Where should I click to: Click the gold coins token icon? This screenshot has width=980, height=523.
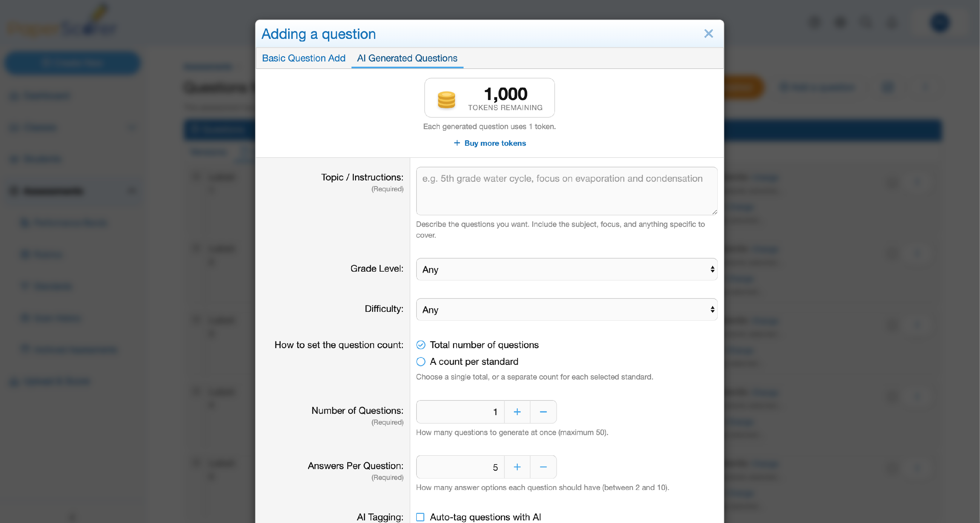tap(446, 100)
